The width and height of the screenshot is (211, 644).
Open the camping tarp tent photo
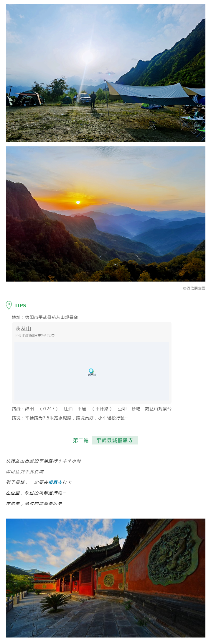(105, 73)
